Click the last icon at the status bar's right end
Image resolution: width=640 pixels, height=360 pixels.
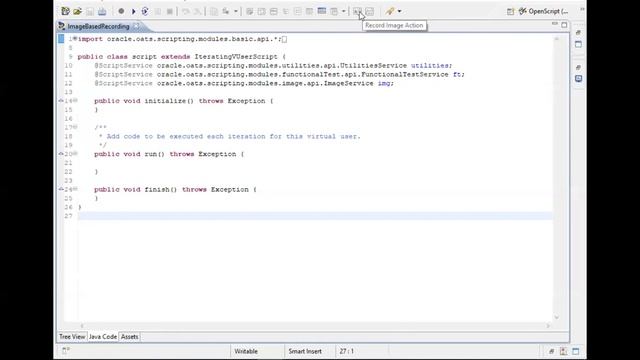pos(576,351)
